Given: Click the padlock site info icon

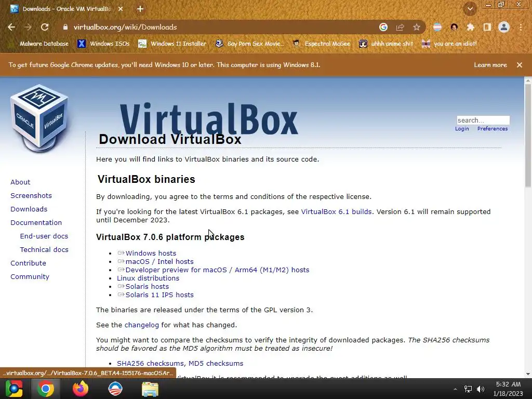Looking at the screenshot, I should point(65,27).
